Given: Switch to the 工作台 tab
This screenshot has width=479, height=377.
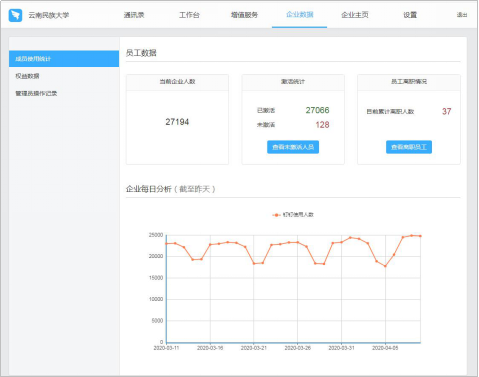Looking at the screenshot, I should tap(189, 15).
